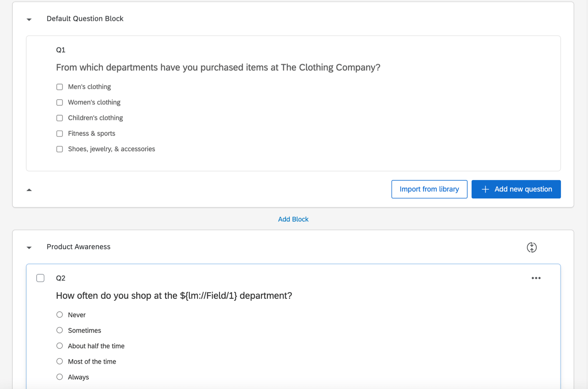Check the Women's clothing option
This screenshot has width=588, height=389.
(59, 102)
